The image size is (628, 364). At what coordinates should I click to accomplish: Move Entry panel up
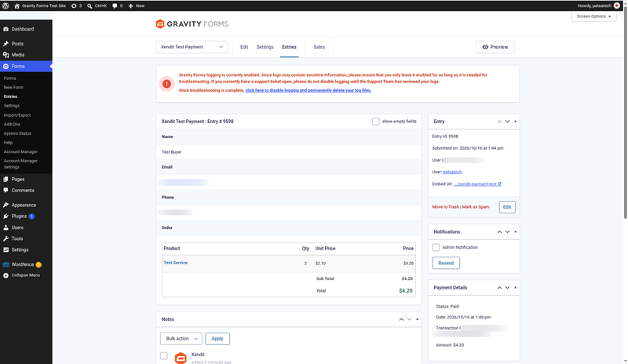tap(499, 122)
